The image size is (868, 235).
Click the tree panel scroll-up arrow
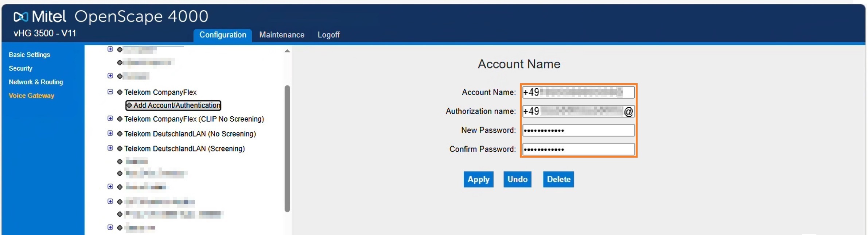point(287,51)
